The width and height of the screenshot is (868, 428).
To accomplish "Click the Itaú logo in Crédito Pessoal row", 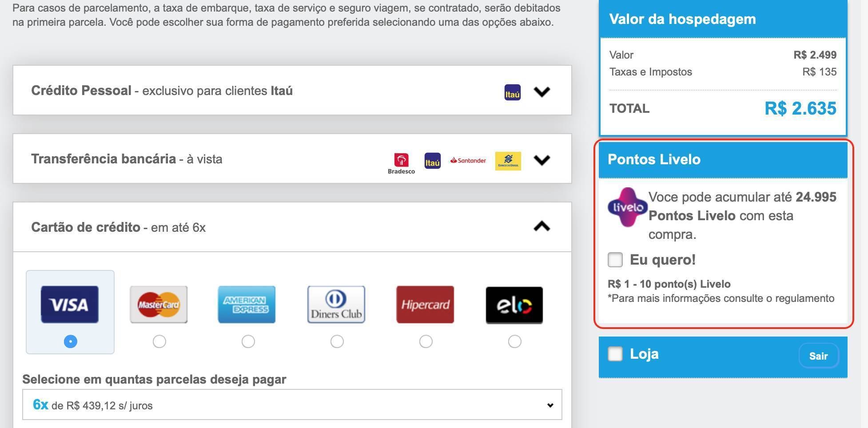I will tap(512, 92).
